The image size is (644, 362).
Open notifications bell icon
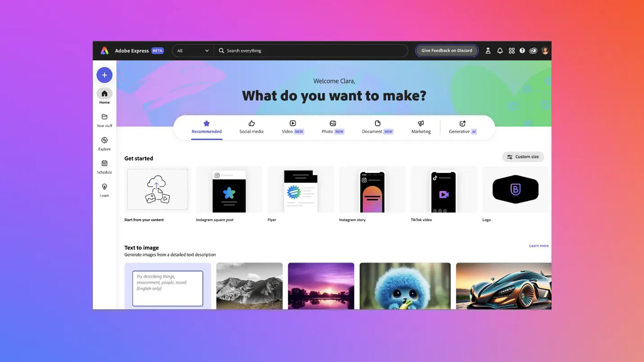pos(500,50)
